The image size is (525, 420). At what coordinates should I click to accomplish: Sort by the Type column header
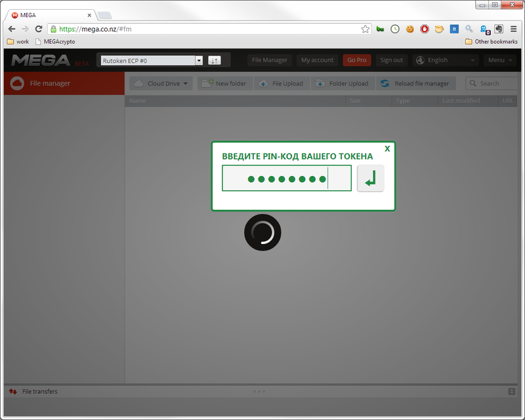click(415, 101)
